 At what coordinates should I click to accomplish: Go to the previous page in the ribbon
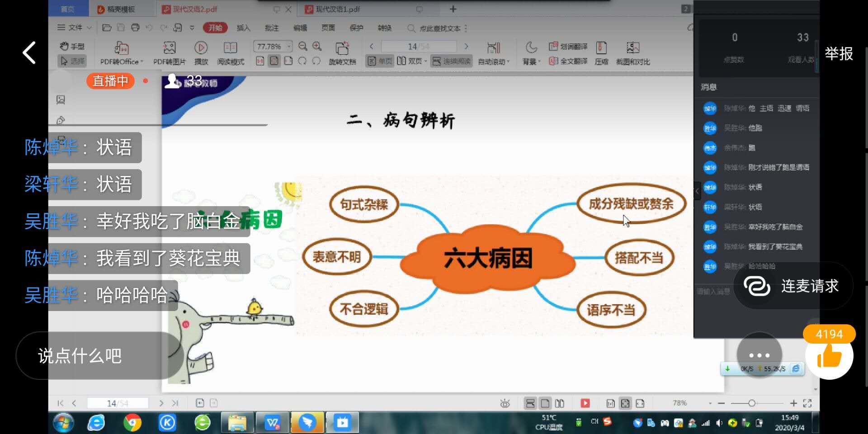(x=372, y=47)
